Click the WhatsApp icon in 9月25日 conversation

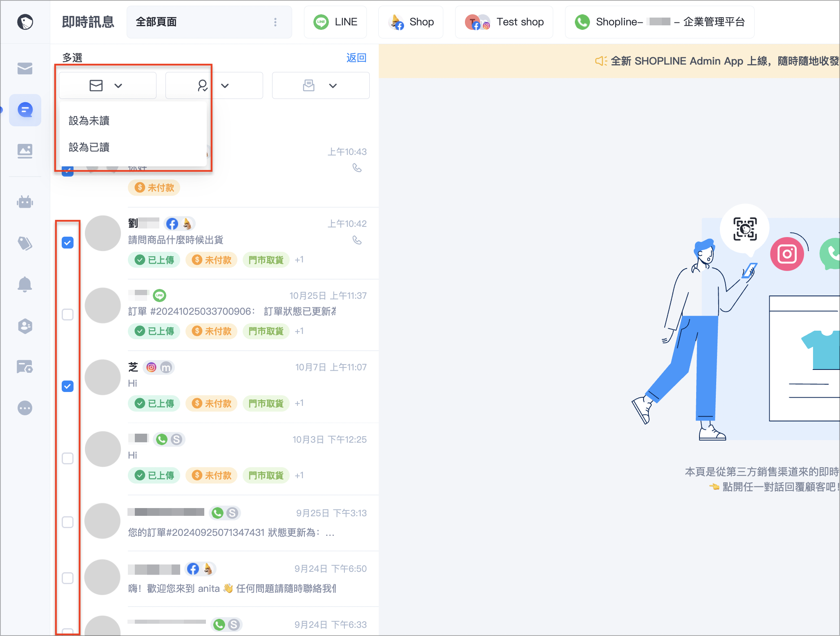tap(217, 513)
